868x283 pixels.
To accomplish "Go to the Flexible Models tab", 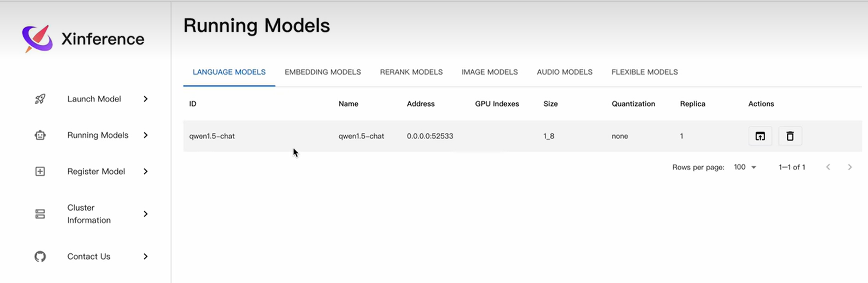I will (644, 72).
